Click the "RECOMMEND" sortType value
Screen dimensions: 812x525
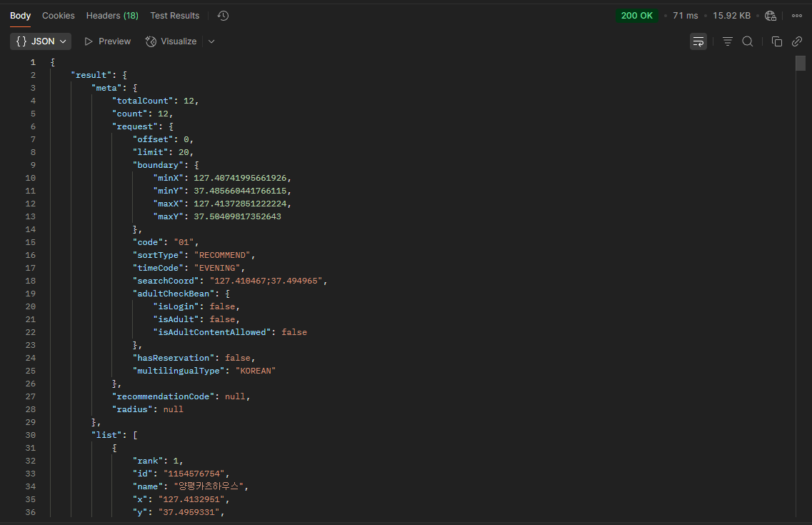click(222, 255)
